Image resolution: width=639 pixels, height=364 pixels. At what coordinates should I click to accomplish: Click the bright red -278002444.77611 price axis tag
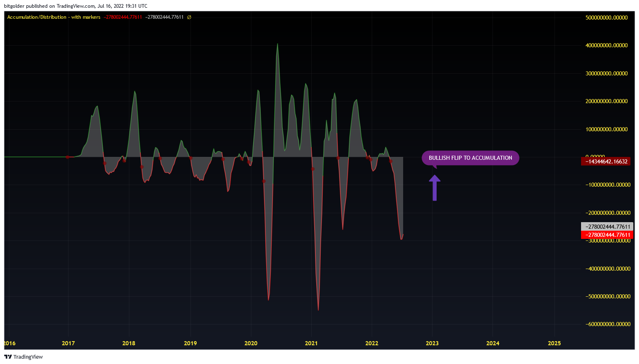click(x=607, y=235)
